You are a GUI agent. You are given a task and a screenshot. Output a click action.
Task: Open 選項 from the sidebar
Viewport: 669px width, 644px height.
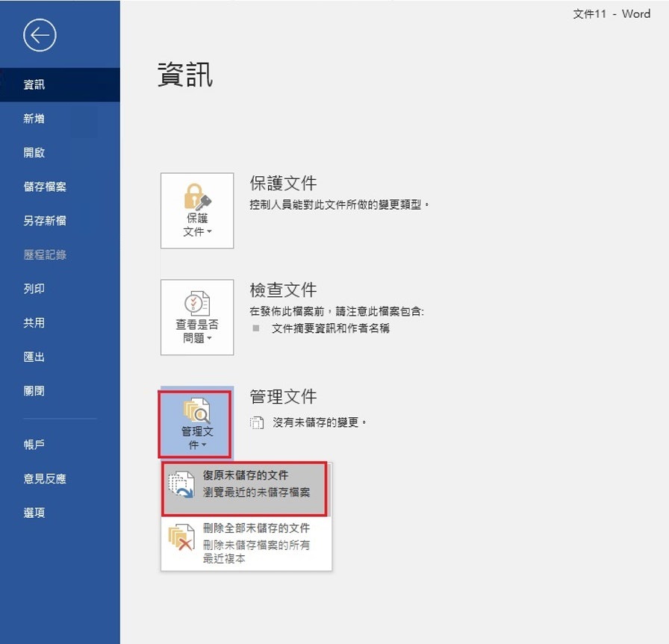tap(34, 513)
